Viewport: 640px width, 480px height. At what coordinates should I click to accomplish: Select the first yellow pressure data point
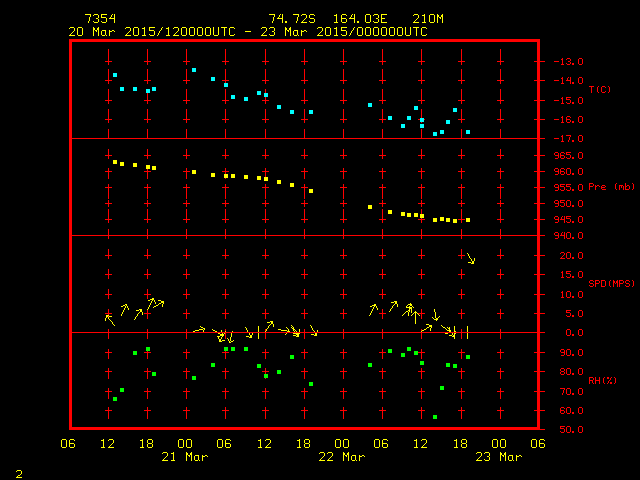[115, 161]
